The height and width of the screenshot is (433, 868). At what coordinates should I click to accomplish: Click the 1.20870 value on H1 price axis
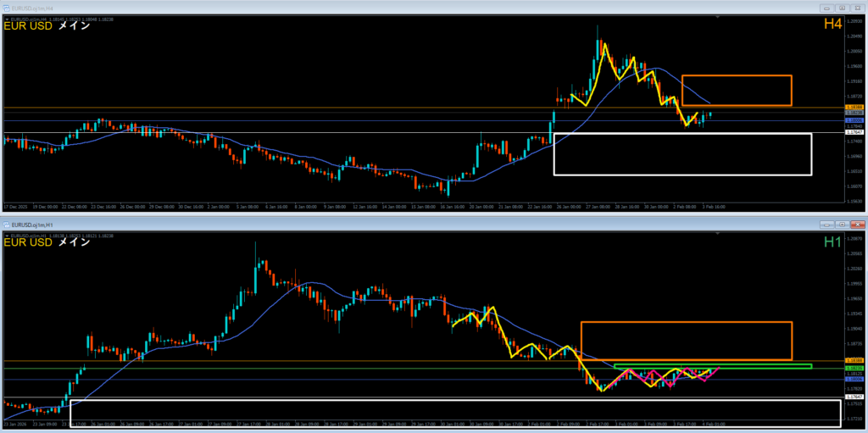(x=854, y=239)
